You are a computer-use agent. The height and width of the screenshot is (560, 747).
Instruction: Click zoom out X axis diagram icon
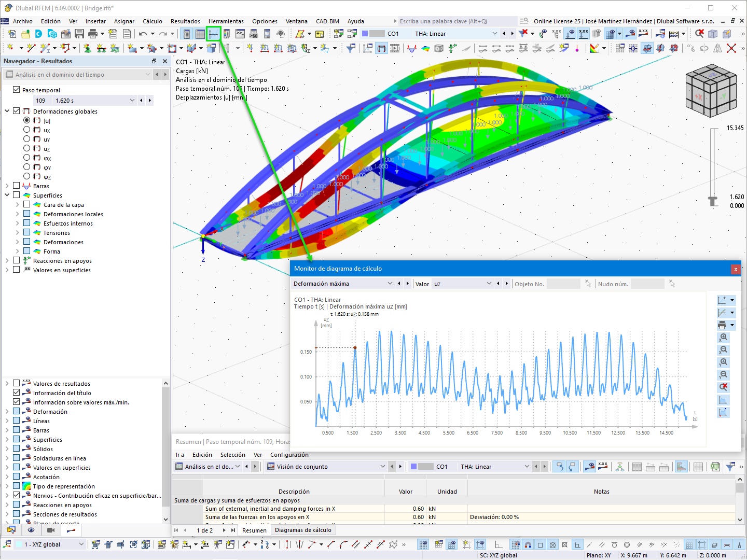[724, 350]
